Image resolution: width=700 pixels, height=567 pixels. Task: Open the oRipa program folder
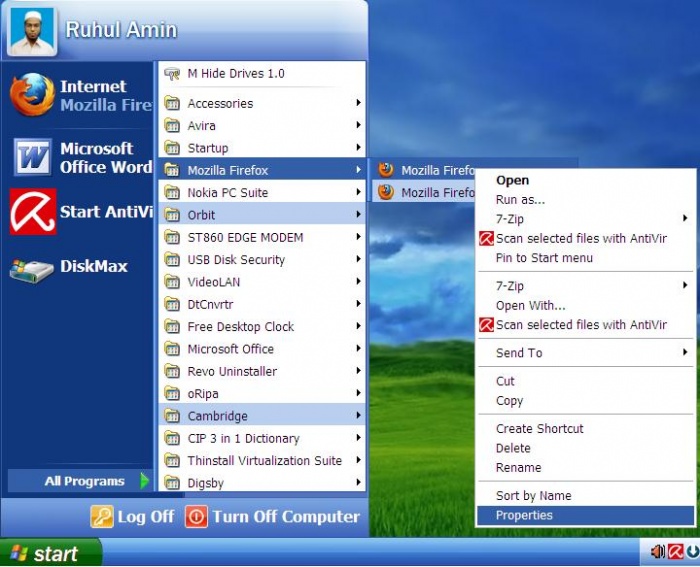tap(262, 393)
